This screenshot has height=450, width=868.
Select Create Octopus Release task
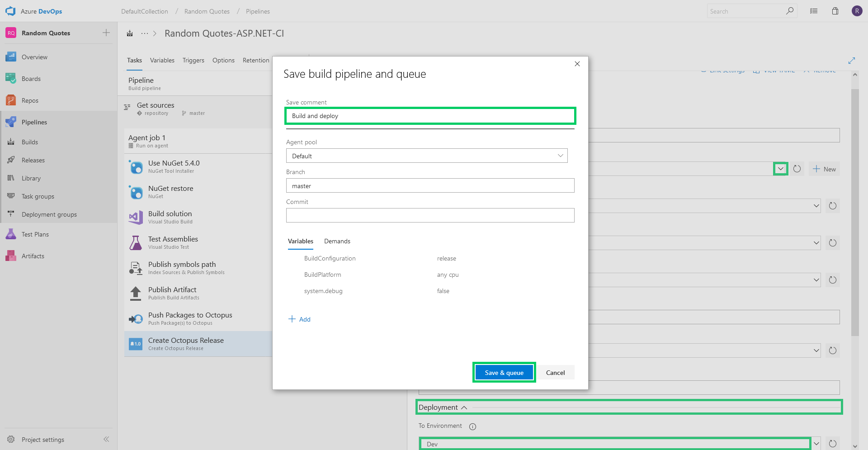coord(198,344)
